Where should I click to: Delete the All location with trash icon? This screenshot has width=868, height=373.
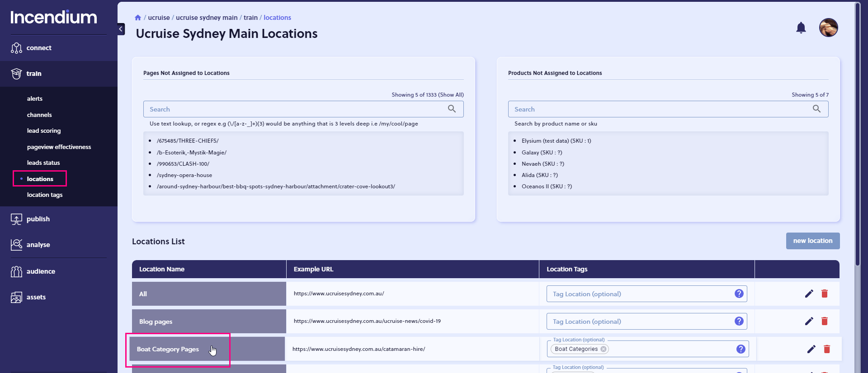(824, 294)
